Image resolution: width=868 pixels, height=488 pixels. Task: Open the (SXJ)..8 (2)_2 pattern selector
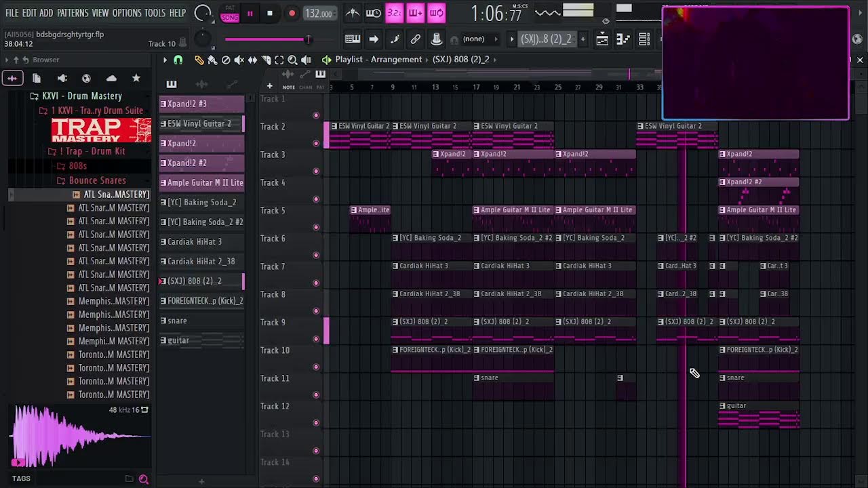coord(547,39)
